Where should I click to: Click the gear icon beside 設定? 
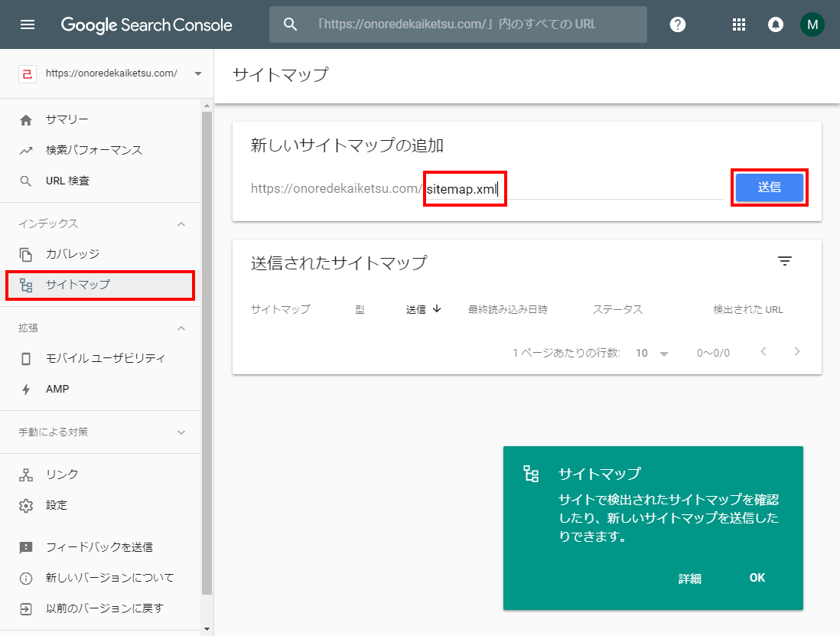click(x=26, y=505)
